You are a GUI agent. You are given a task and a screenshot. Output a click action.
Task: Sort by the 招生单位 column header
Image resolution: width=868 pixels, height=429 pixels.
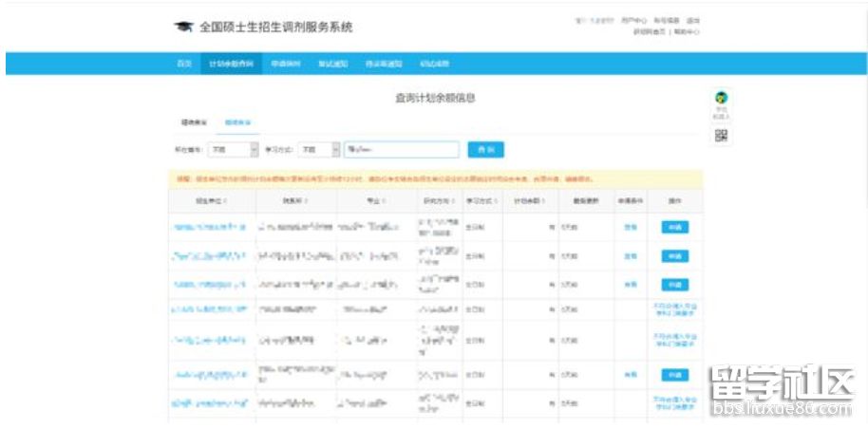[211, 201]
